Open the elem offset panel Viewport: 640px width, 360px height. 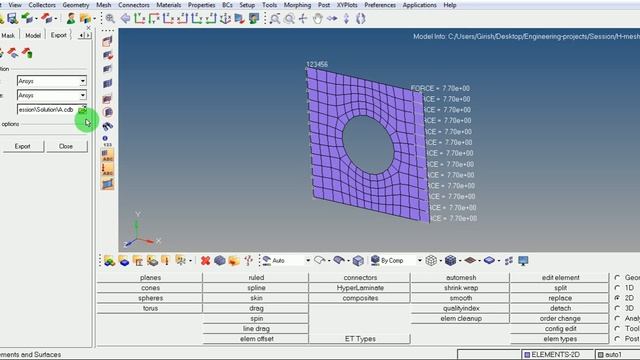256,339
